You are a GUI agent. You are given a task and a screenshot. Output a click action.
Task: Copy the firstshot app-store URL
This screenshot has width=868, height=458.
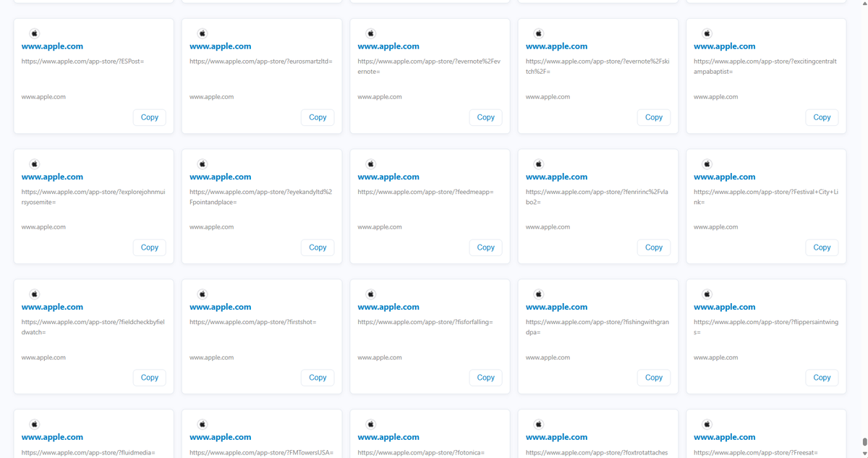coord(318,378)
